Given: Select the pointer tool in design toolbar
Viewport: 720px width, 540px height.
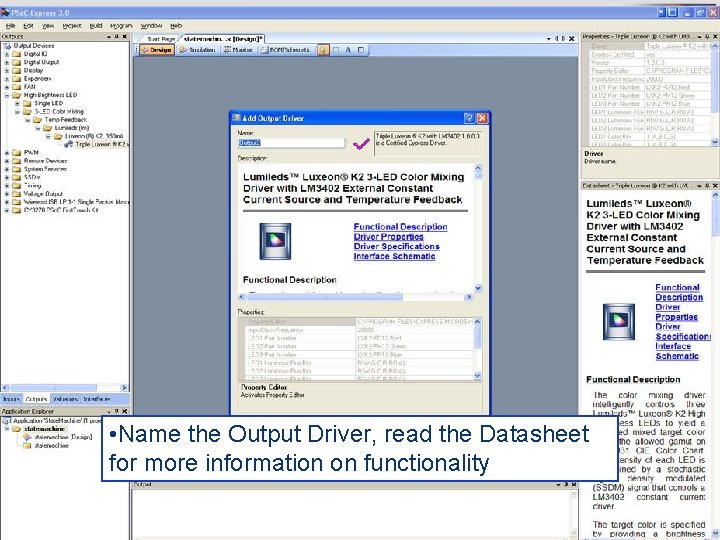Looking at the screenshot, I should coord(323,50).
